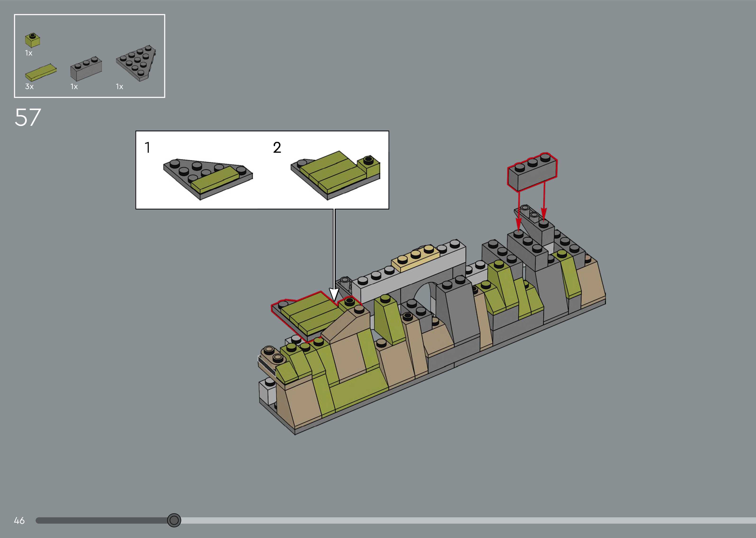Click the page number 46 label
This screenshot has height=538, width=756.
[19, 521]
